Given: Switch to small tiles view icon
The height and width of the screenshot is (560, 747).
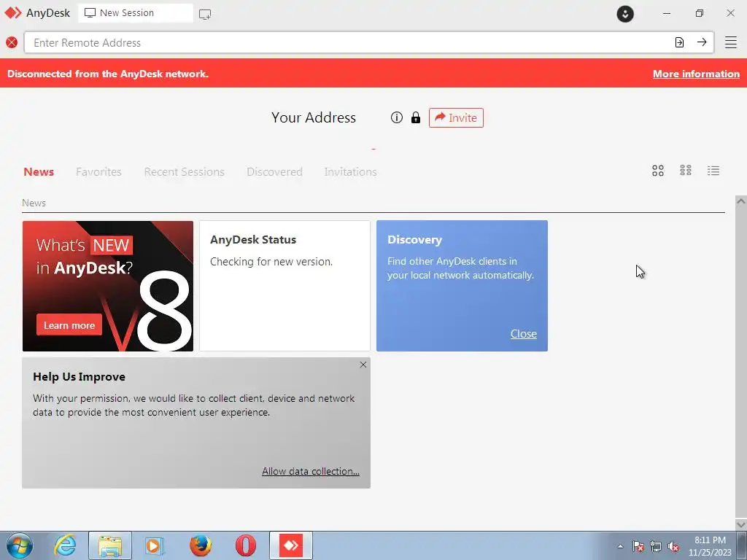Looking at the screenshot, I should pyautogui.click(x=686, y=171).
